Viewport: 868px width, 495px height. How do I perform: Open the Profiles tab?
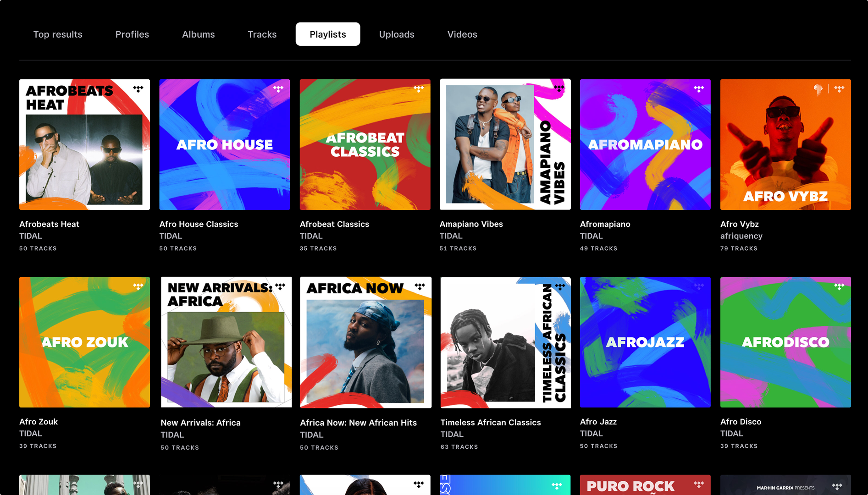pyautogui.click(x=132, y=34)
